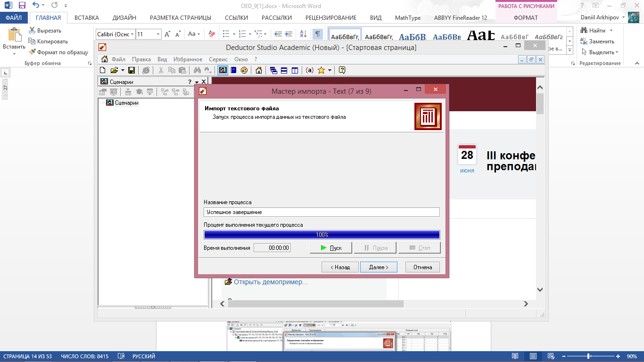This screenshot has height=362, width=644.
Task: Open Вид menu in Deductor Studio
Action: click(162, 59)
